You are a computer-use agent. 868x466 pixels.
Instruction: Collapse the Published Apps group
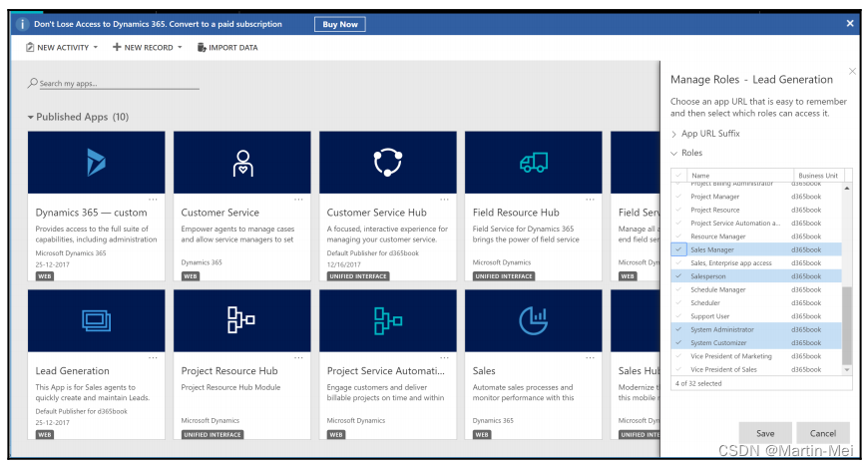[31, 118]
